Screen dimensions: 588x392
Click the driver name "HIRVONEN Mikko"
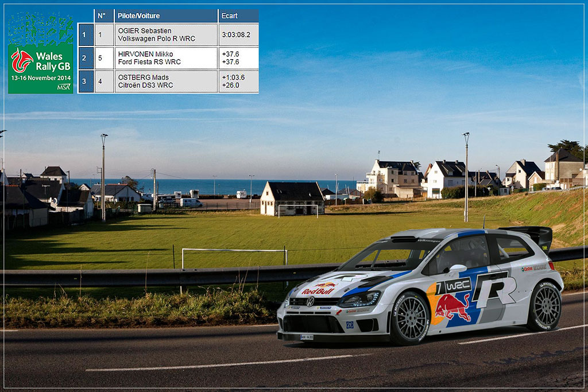coord(145,54)
